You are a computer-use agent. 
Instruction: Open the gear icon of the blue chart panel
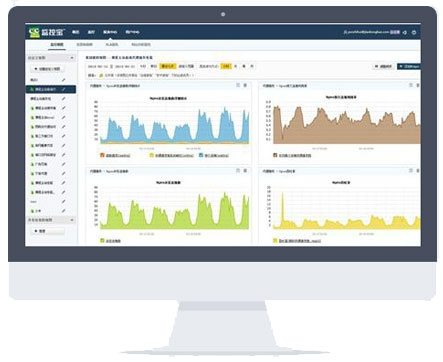click(x=245, y=85)
